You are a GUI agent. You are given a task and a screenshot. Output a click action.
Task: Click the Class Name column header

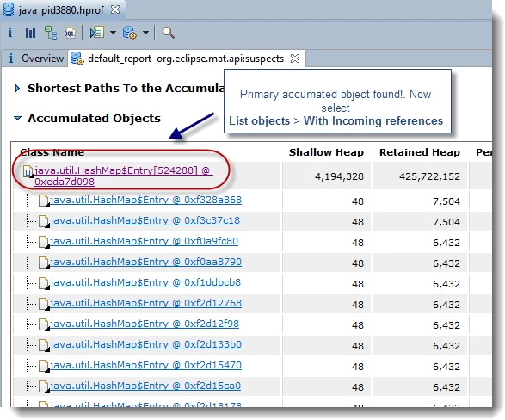pos(52,152)
